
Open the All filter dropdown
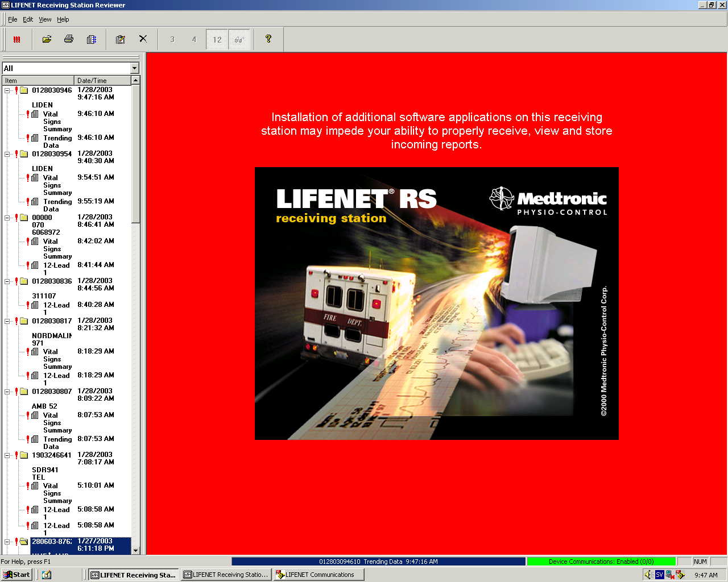[134, 68]
